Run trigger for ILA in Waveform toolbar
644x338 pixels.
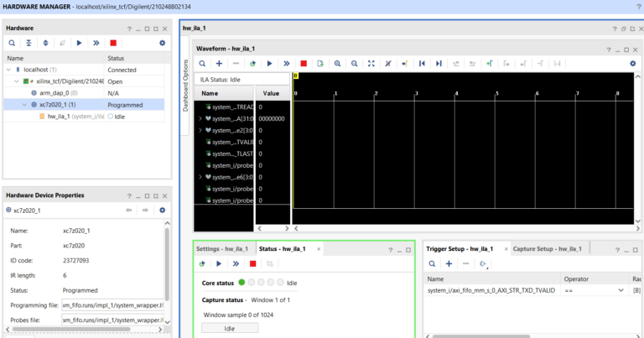pyautogui.click(x=269, y=64)
